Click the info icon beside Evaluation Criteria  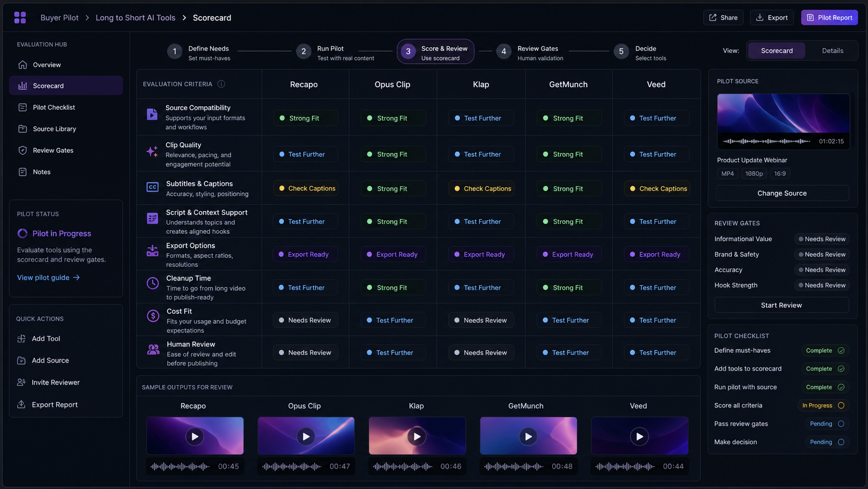click(x=221, y=84)
